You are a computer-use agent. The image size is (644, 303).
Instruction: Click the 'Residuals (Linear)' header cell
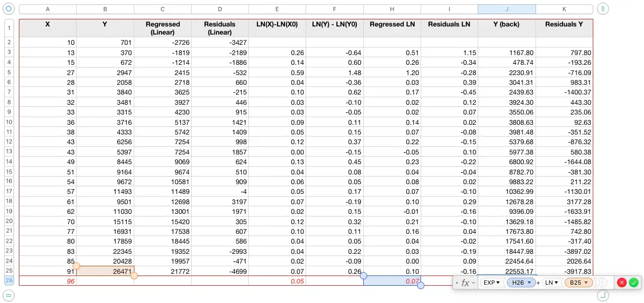click(220, 29)
